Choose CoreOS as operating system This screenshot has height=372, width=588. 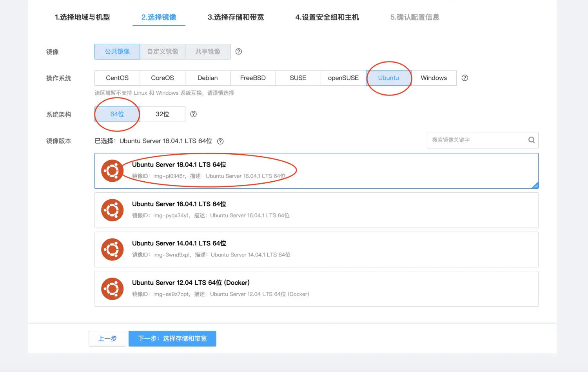[x=163, y=78]
